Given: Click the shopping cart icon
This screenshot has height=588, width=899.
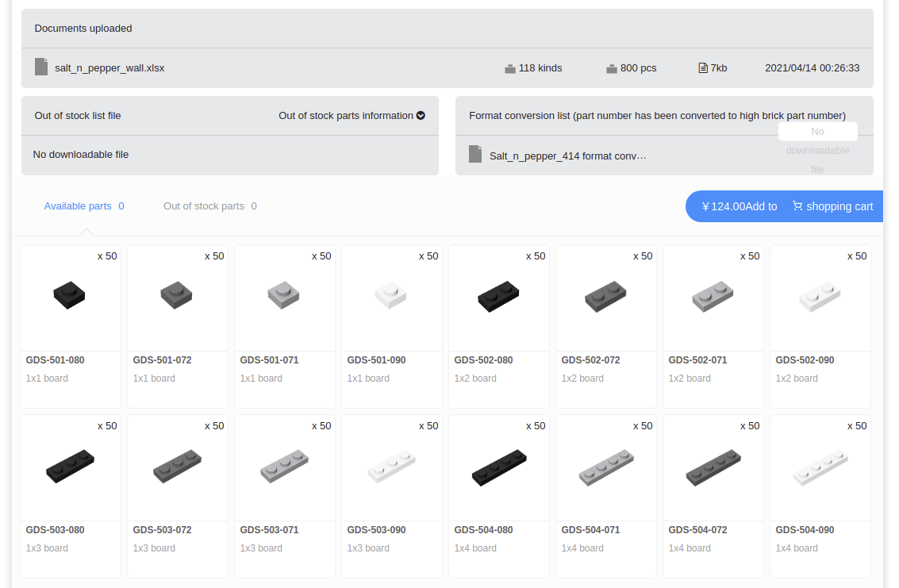Looking at the screenshot, I should tap(797, 206).
